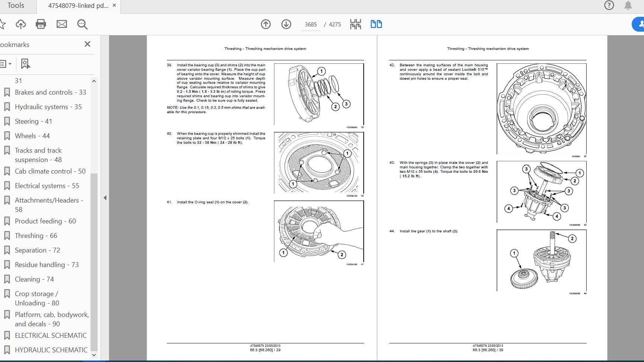
Task: Collapse the bookmarks pane with the divider arrow
Action: coord(105,198)
